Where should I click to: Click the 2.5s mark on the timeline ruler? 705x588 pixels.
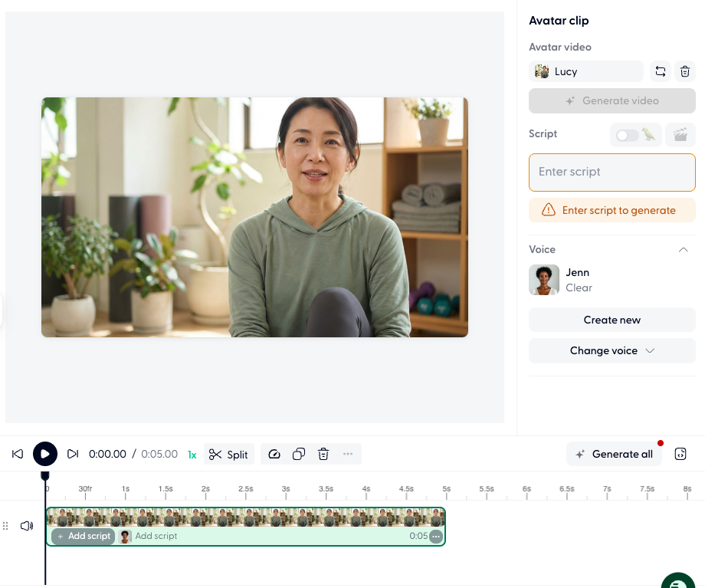pos(245,488)
